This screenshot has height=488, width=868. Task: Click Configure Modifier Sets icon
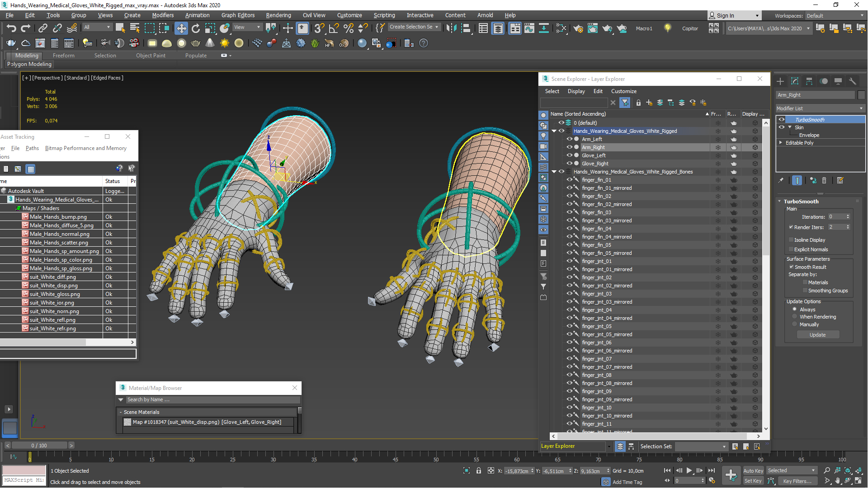coord(840,180)
